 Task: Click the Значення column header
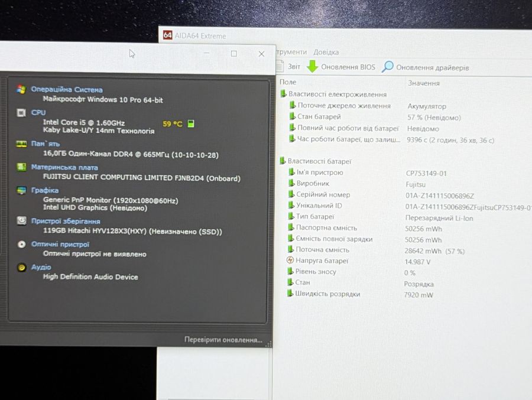coord(424,83)
